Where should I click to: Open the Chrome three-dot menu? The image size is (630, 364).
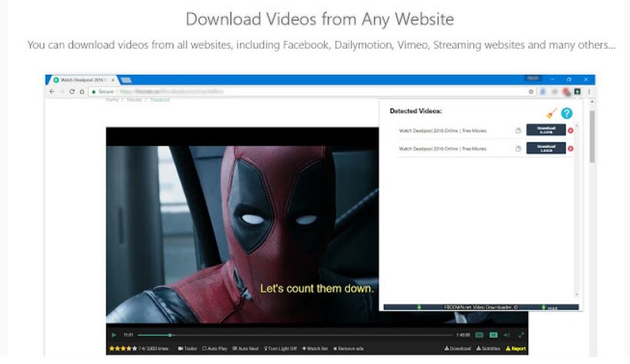pyautogui.click(x=589, y=92)
